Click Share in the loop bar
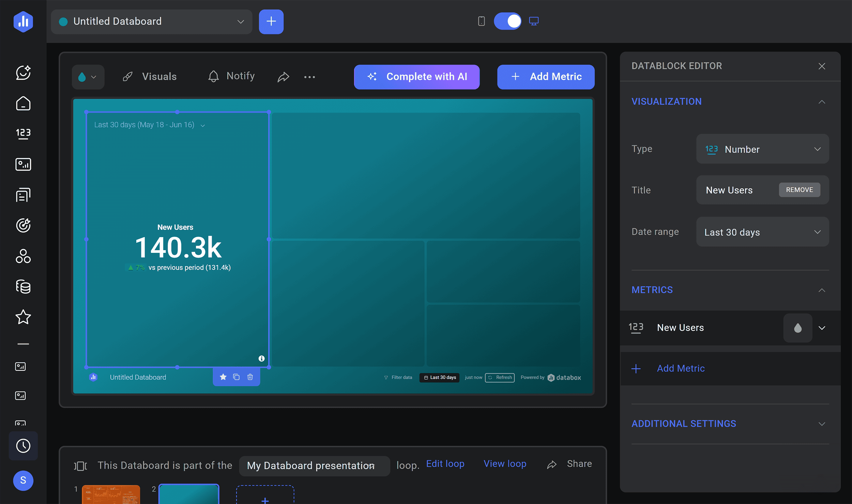Image resolution: width=852 pixels, height=504 pixels. click(x=569, y=464)
